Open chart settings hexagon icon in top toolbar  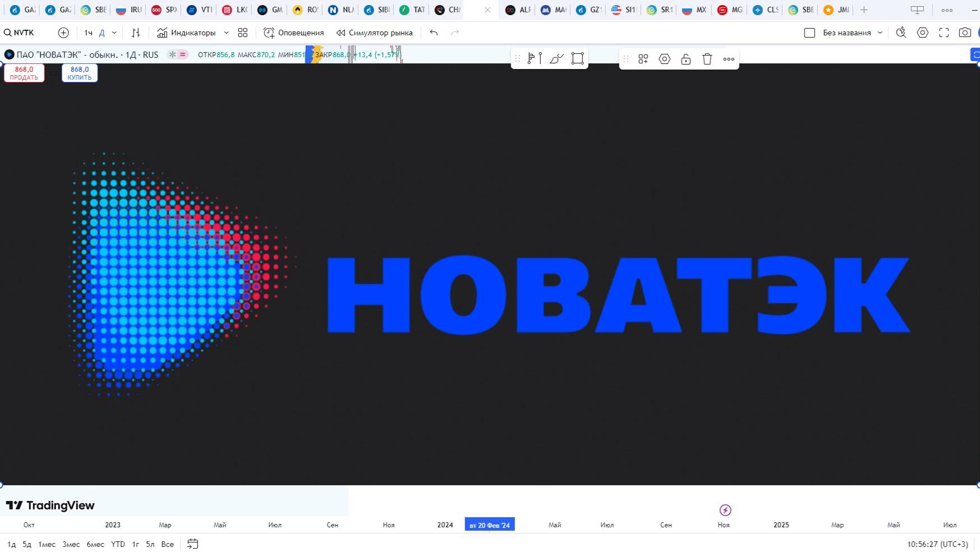point(923,33)
